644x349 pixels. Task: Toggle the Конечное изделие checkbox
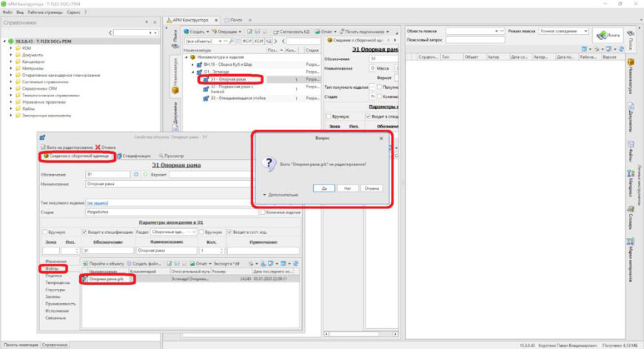(263, 213)
